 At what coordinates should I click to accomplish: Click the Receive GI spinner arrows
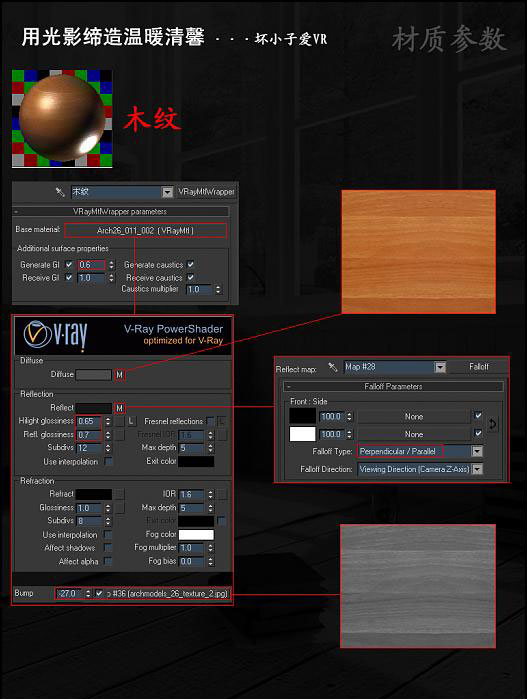pos(111,278)
